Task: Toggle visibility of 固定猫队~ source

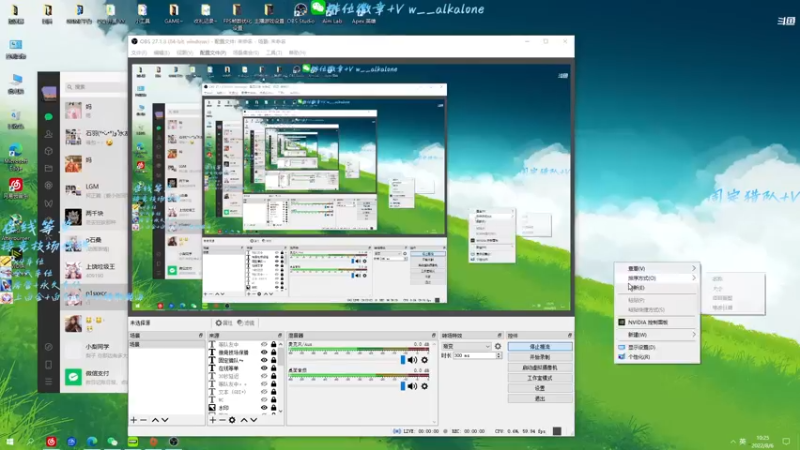Action: click(x=264, y=360)
